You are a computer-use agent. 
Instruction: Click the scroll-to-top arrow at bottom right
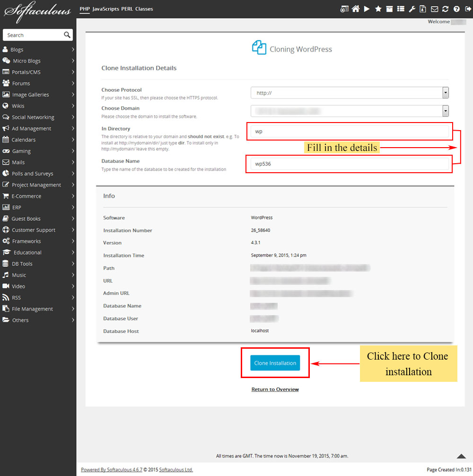pyautogui.click(x=461, y=456)
